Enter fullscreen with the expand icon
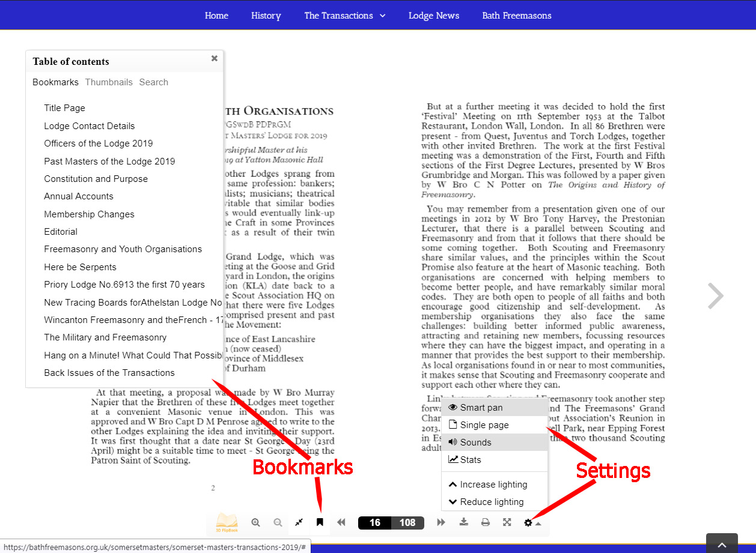 [x=507, y=522]
